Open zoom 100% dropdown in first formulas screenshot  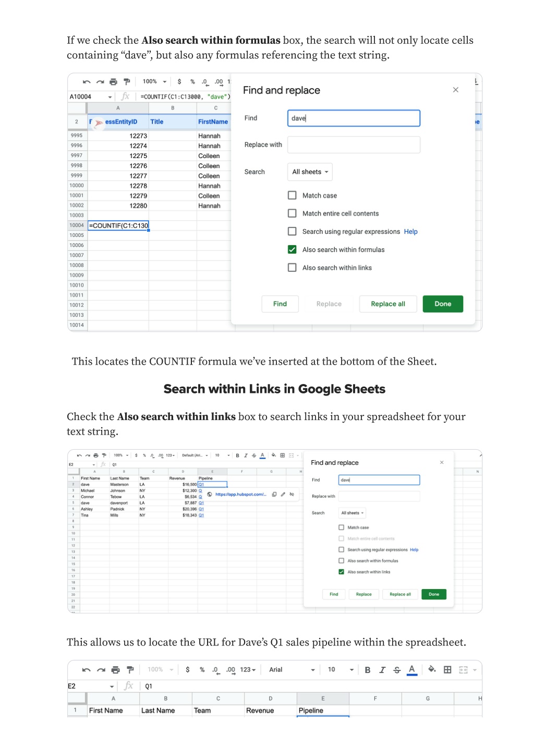(x=155, y=82)
